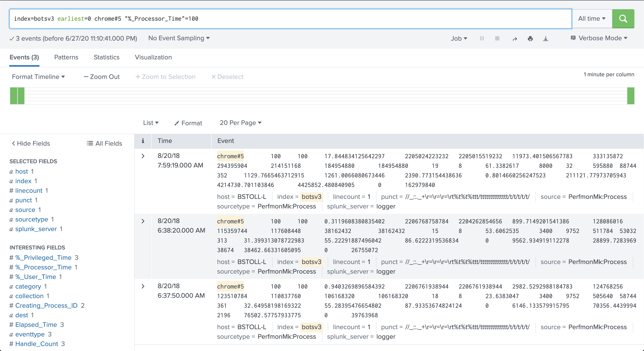Switch to the Statistics tab

tap(107, 57)
